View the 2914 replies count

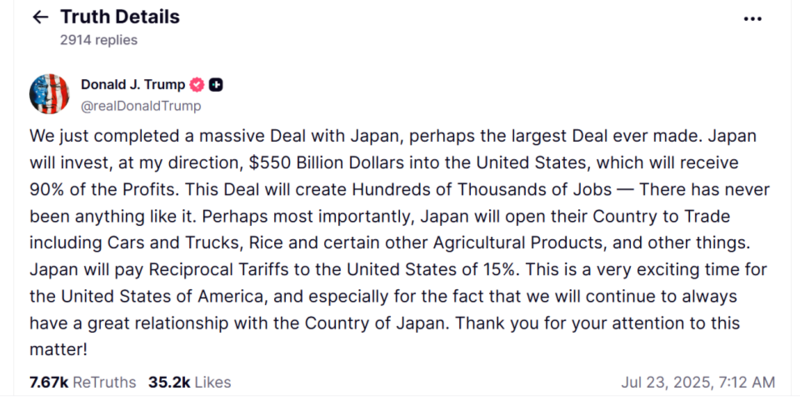coord(98,40)
